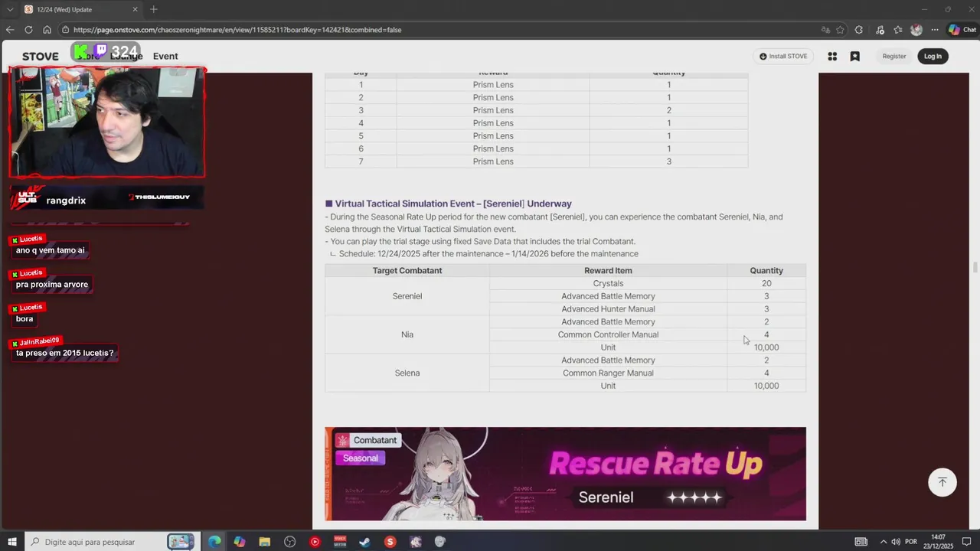Open the Event menu item
Screen dimensions: 980x551
click(x=165, y=57)
